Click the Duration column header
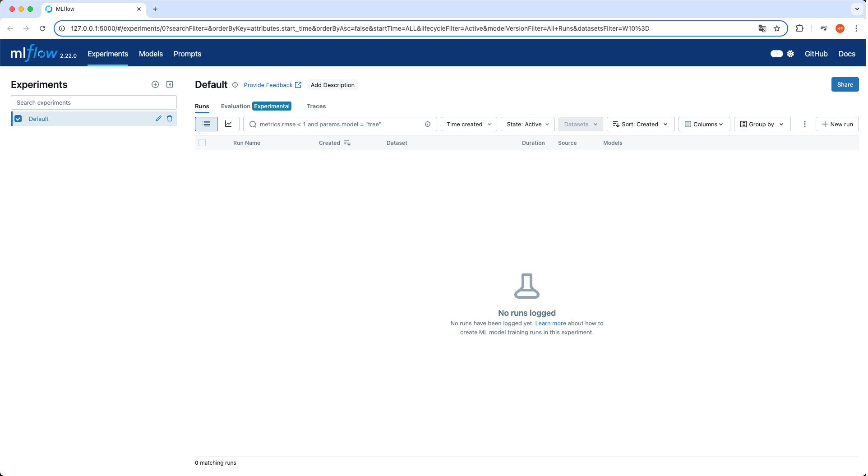This screenshot has height=476, width=868. (x=533, y=143)
